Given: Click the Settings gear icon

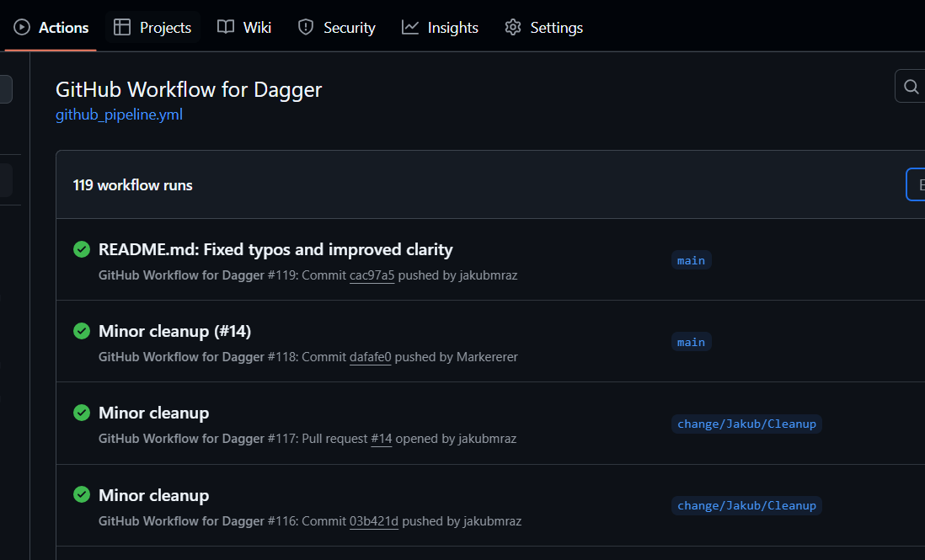Looking at the screenshot, I should (513, 27).
